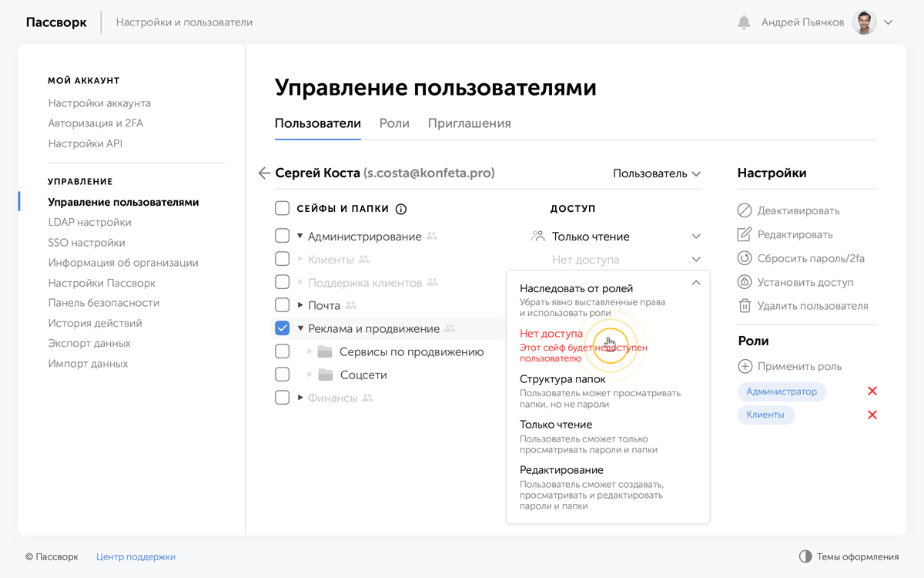
Task: Click the Сервисы по продвижению folder icon
Action: coord(325,352)
